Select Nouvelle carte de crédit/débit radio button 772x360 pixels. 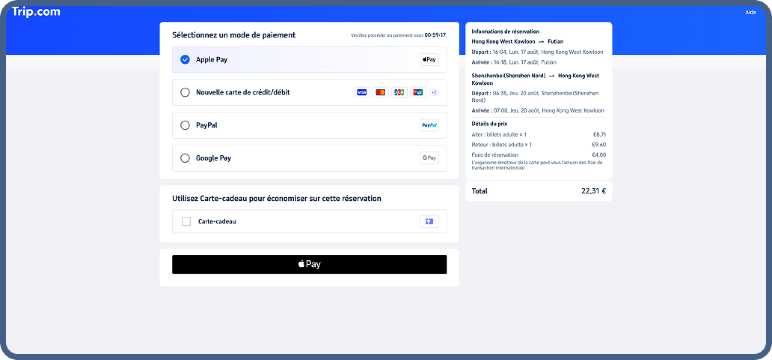tap(185, 93)
